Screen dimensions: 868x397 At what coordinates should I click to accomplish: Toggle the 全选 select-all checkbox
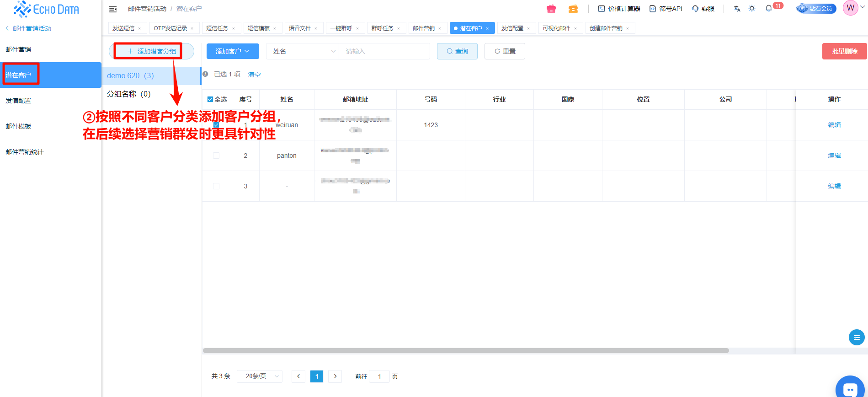tap(210, 99)
